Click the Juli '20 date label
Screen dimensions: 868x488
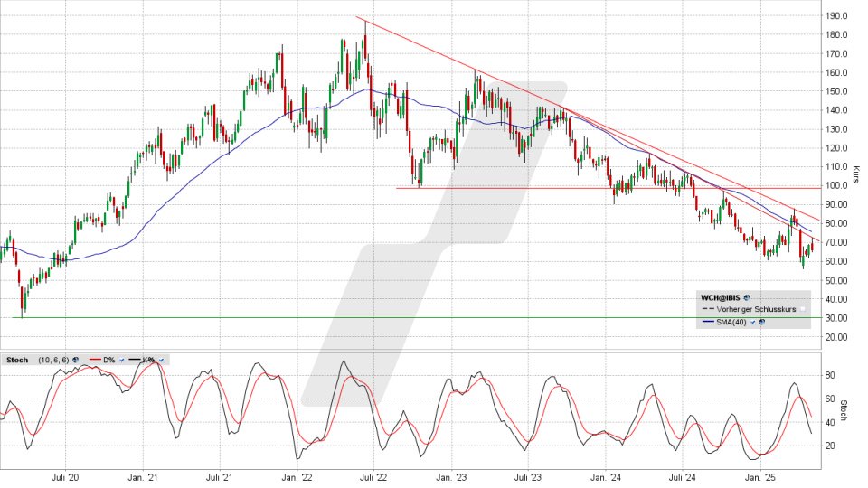[x=65, y=477]
